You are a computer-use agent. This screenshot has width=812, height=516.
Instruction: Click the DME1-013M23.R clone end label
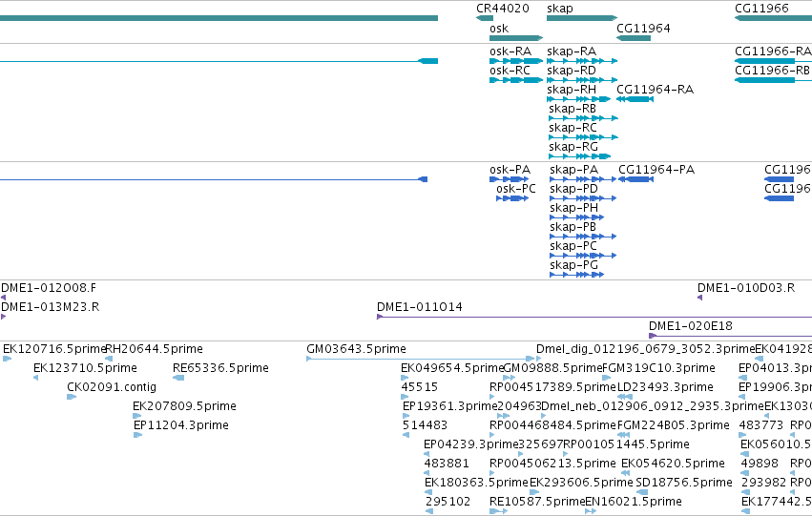click(50, 307)
